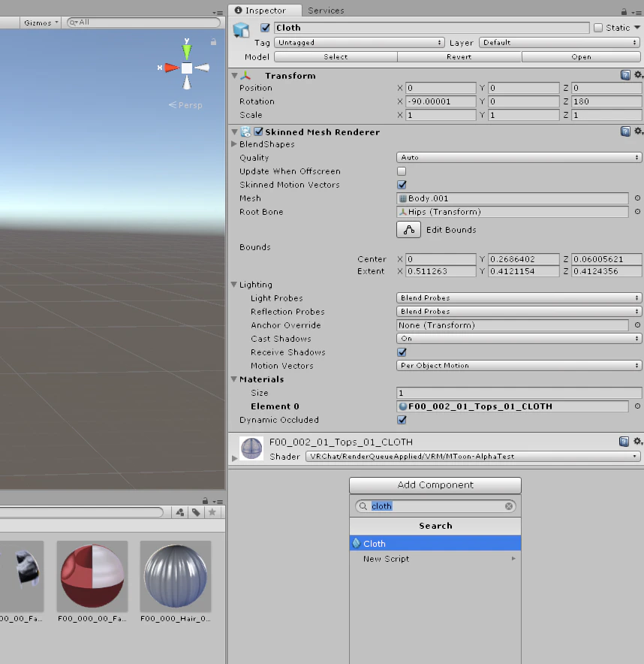Click the Model Revert button

pos(459,57)
